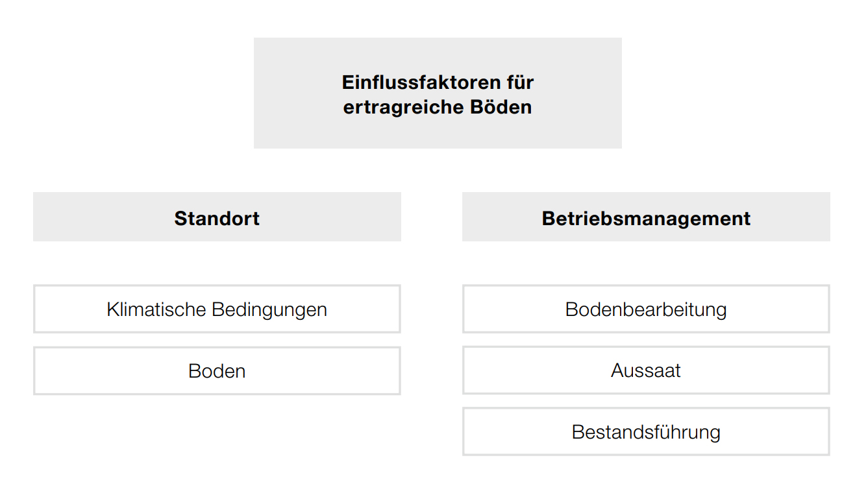Click the word Bedingungen

269,310
